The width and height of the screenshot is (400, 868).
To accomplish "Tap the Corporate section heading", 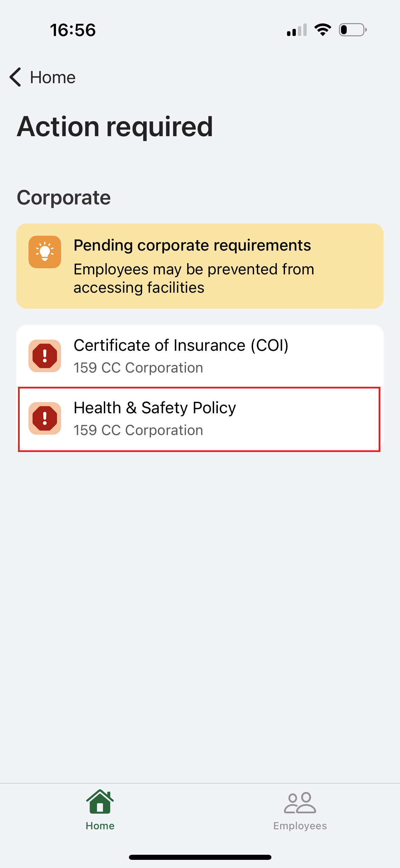I will point(64,198).
